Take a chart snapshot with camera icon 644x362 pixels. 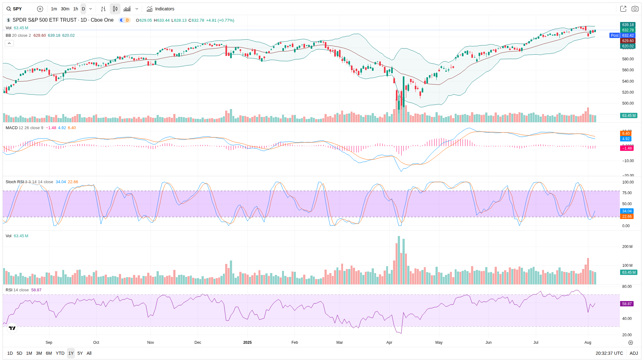[635, 9]
